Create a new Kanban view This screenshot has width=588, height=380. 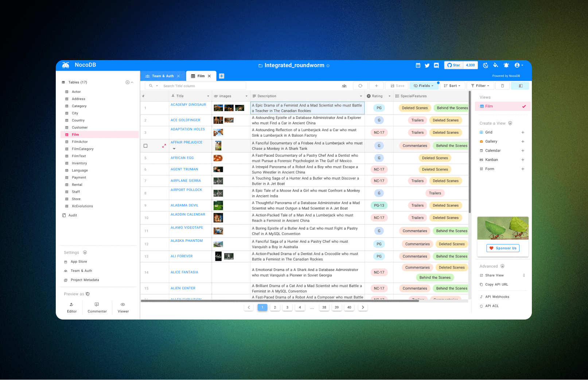coord(523,160)
